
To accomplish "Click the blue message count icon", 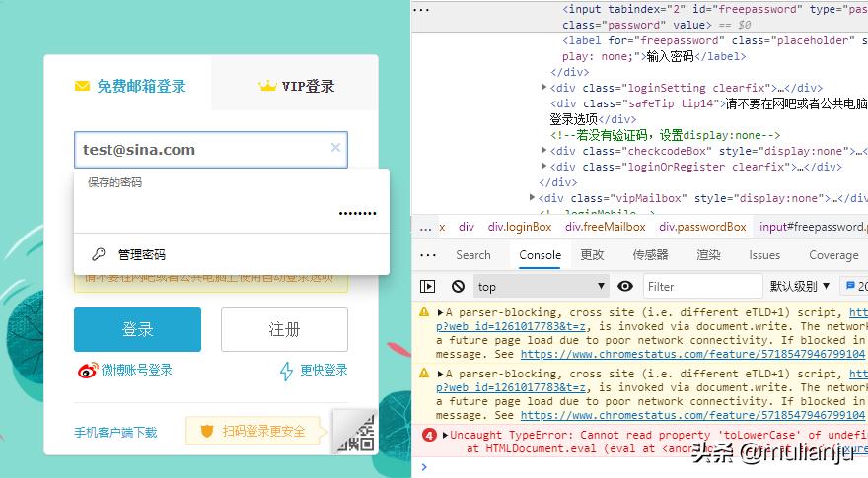I will click(850, 286).
